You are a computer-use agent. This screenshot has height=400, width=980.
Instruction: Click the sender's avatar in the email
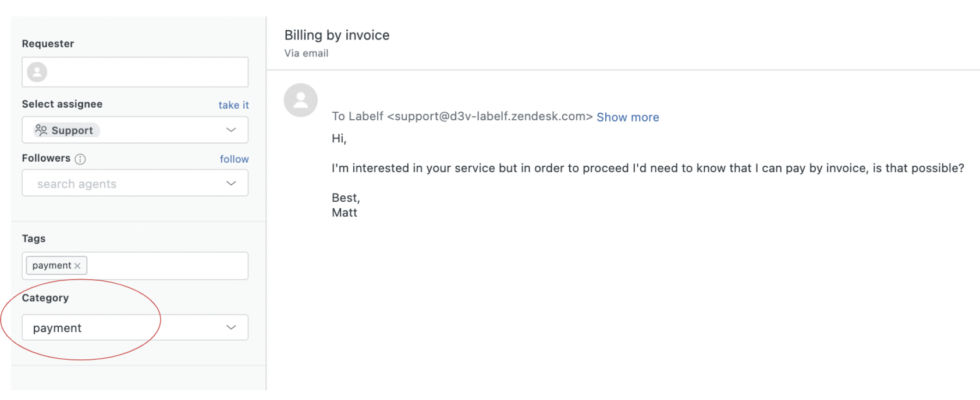(300, 100)
